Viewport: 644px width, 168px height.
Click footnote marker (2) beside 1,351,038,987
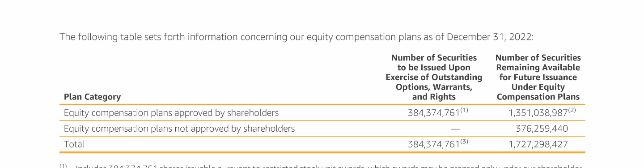[x=572, y=110]
